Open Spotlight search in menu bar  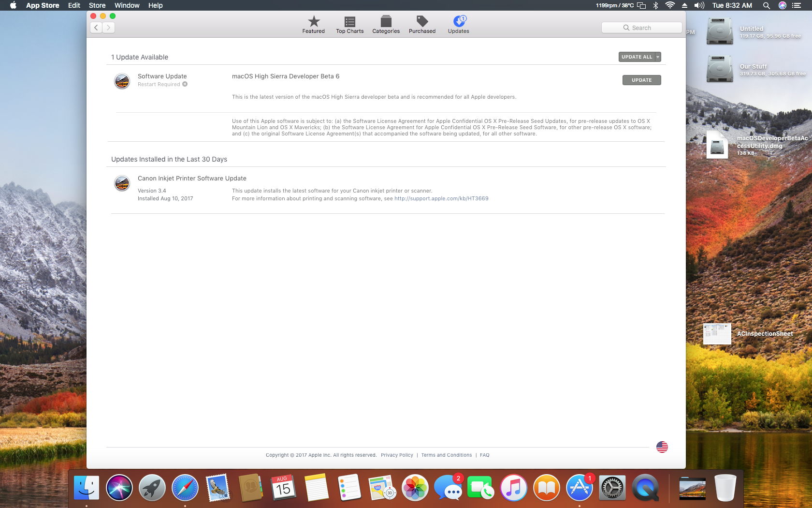[x=766, y=5]
